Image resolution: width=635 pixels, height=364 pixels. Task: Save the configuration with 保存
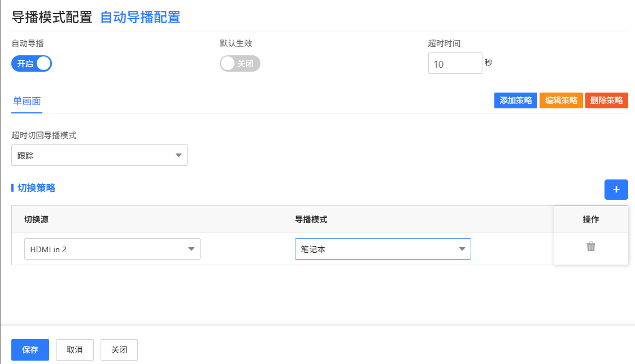(x=30, y=350)
